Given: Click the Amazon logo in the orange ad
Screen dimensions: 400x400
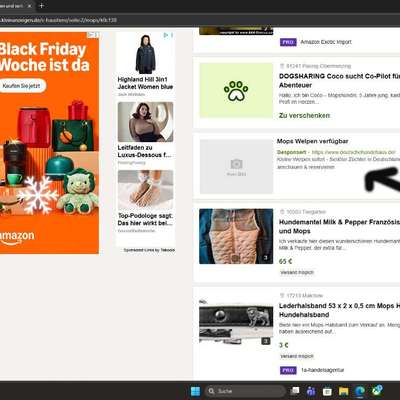Looking at the screenshot, I should coord(17,237).
